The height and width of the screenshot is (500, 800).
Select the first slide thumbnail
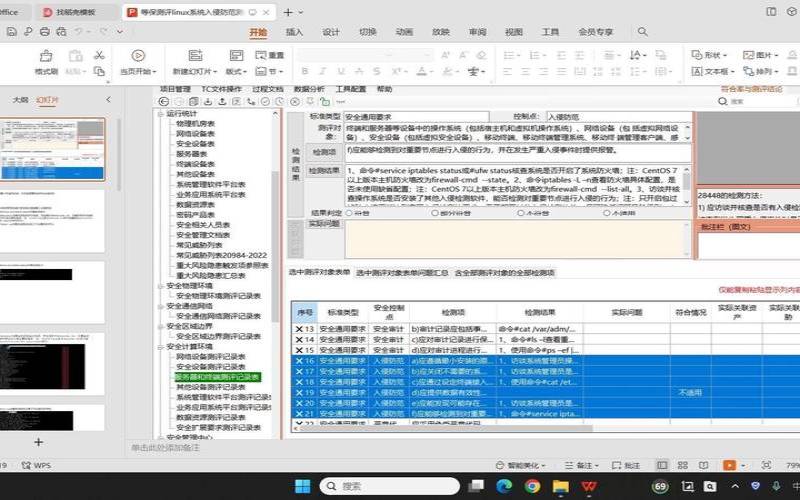click(x=53, y=149)
